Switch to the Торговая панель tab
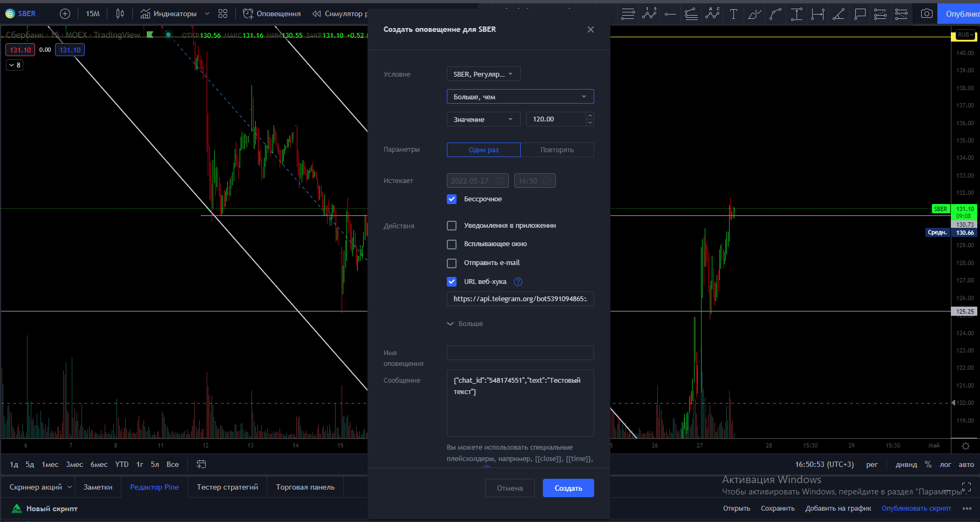This screenshot has width=980, height=522. coord(305,487)
